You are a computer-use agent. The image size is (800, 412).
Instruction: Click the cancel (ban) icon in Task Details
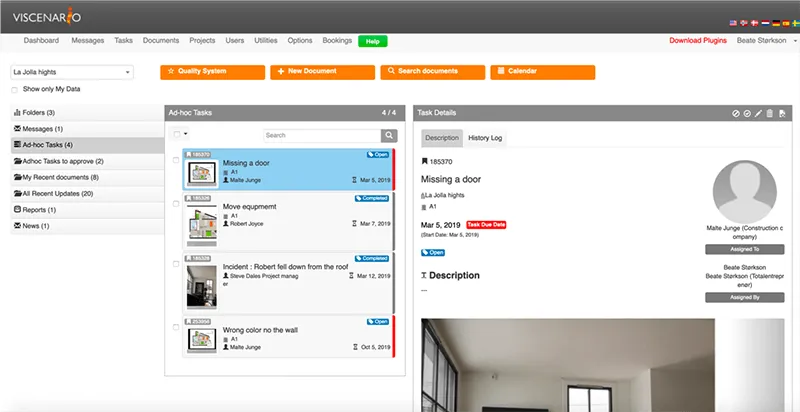pos(736,114)
